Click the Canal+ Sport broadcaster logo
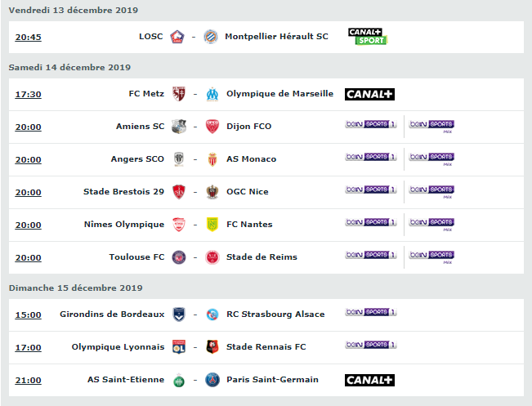Screen dimensions: 532x406 (x=368, y=37)
